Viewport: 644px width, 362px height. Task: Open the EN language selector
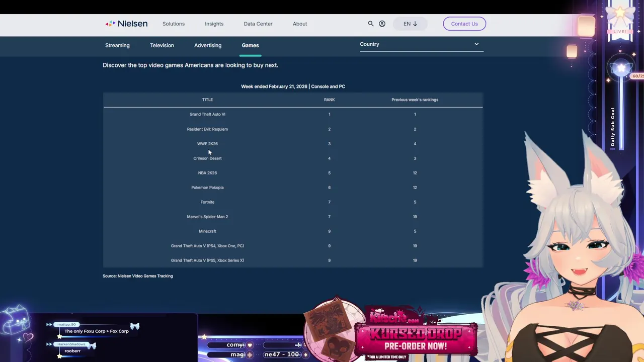coord(410,24)
